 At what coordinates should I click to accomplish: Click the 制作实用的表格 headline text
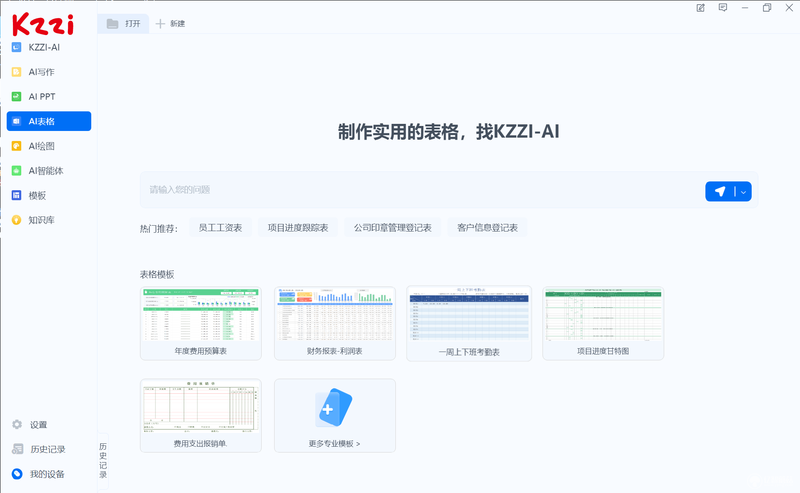click(449, 132)
